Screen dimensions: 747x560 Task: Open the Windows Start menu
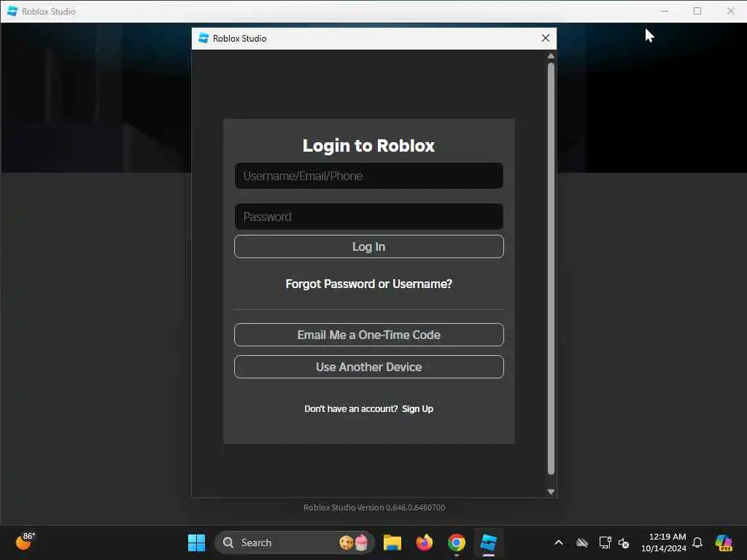pyautogui.click(x=196, y=542)
